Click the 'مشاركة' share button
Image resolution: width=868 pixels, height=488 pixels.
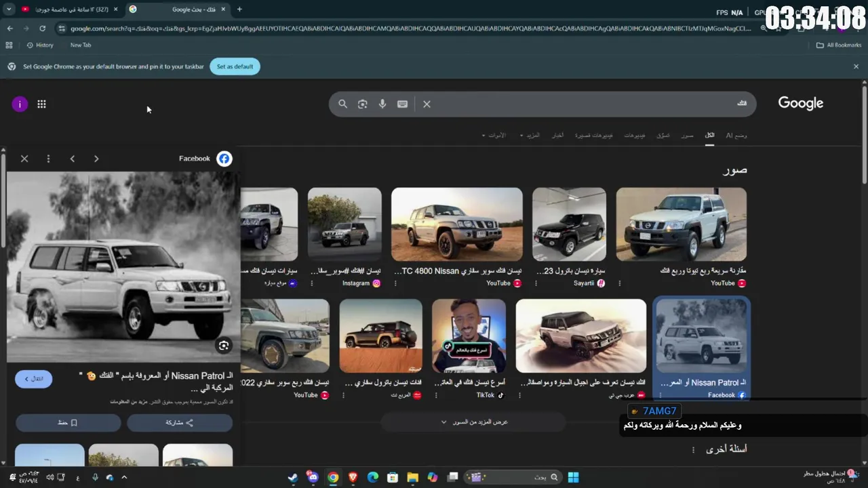[x=180, y=422]
